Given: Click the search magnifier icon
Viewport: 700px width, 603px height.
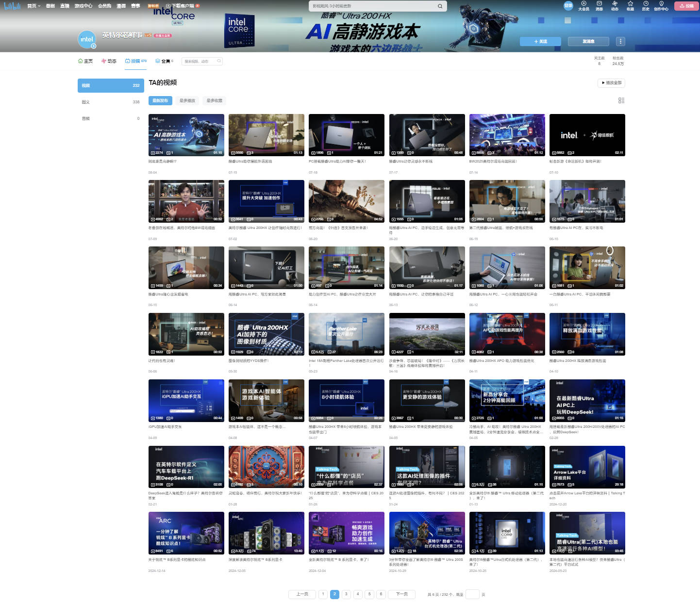Looking at the screenshot, I should click(x=440, y=6).
